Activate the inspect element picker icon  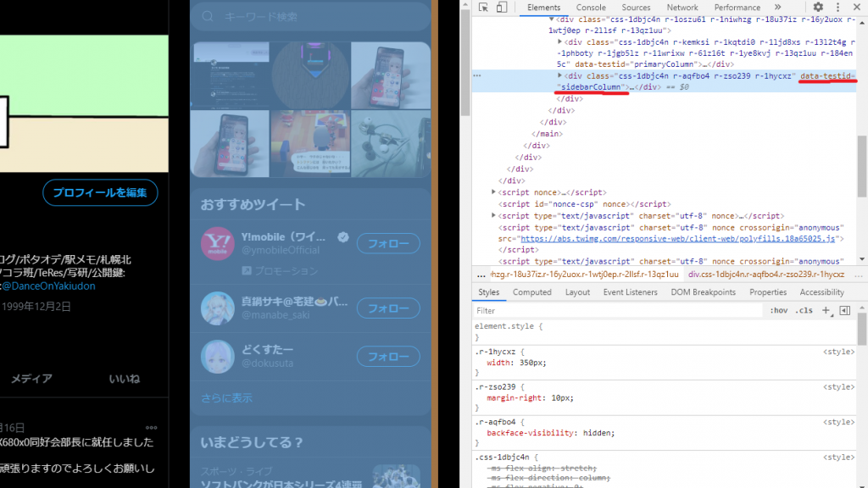[483, 8]
